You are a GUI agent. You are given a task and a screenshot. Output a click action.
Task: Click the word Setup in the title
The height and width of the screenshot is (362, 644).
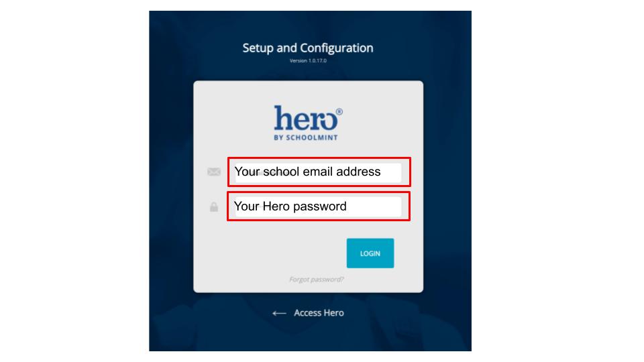pyautogui.click(x=258, y=48)
